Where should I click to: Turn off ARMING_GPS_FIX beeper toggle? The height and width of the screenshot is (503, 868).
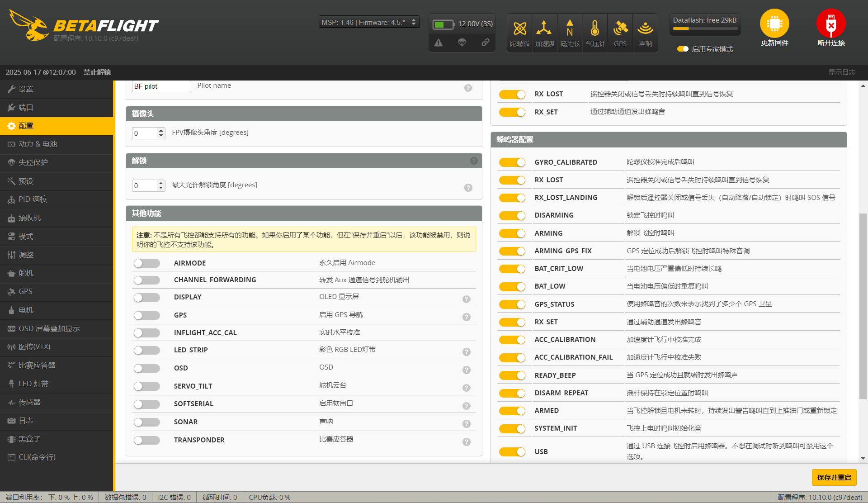pos(512,251)
